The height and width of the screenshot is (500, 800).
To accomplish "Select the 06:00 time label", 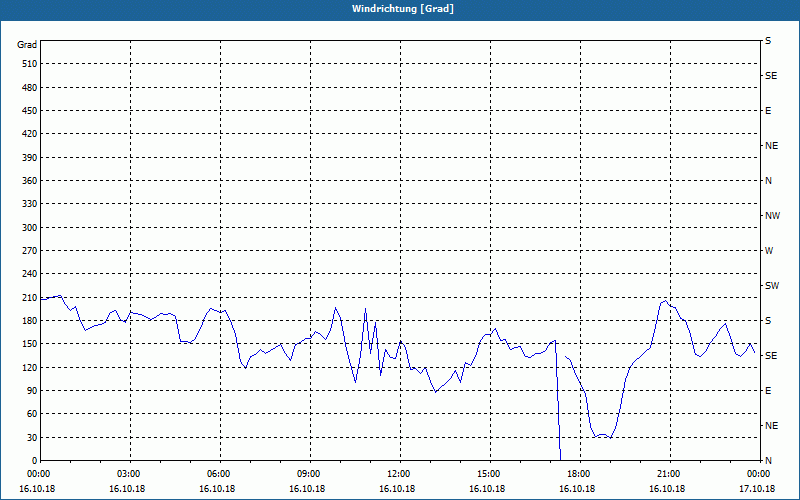I will coord(217,474).
